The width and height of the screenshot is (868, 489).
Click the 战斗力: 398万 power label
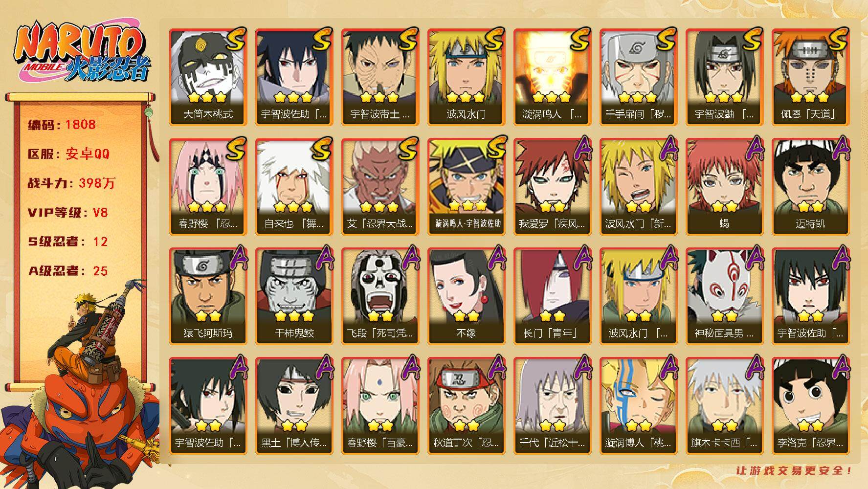71,183
